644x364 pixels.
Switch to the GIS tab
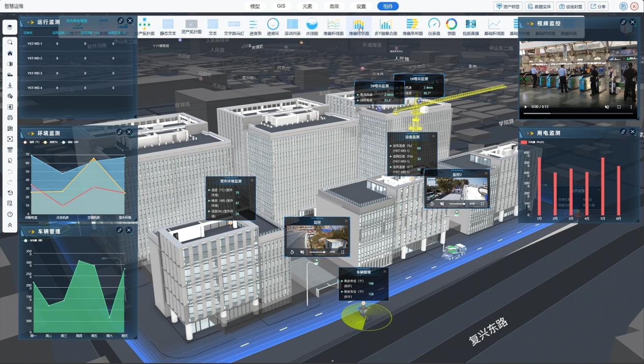pyautogui.click(x=281, y=6)
